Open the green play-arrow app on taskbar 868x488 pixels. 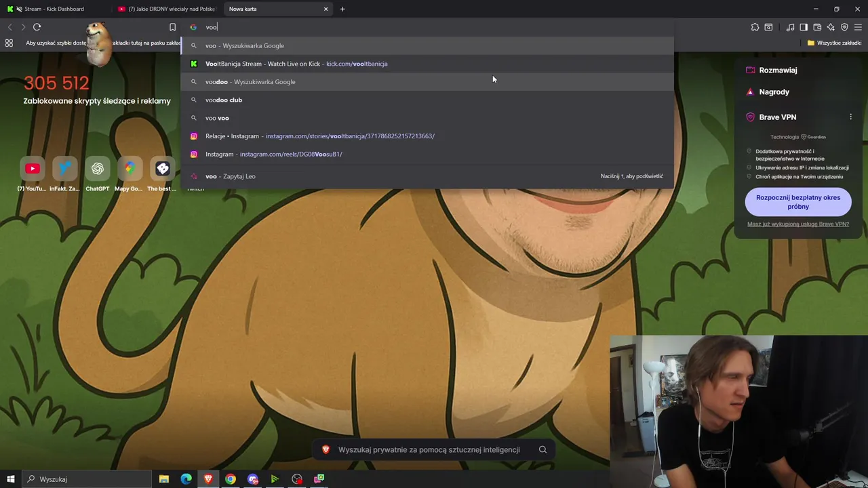coord(275,479)
